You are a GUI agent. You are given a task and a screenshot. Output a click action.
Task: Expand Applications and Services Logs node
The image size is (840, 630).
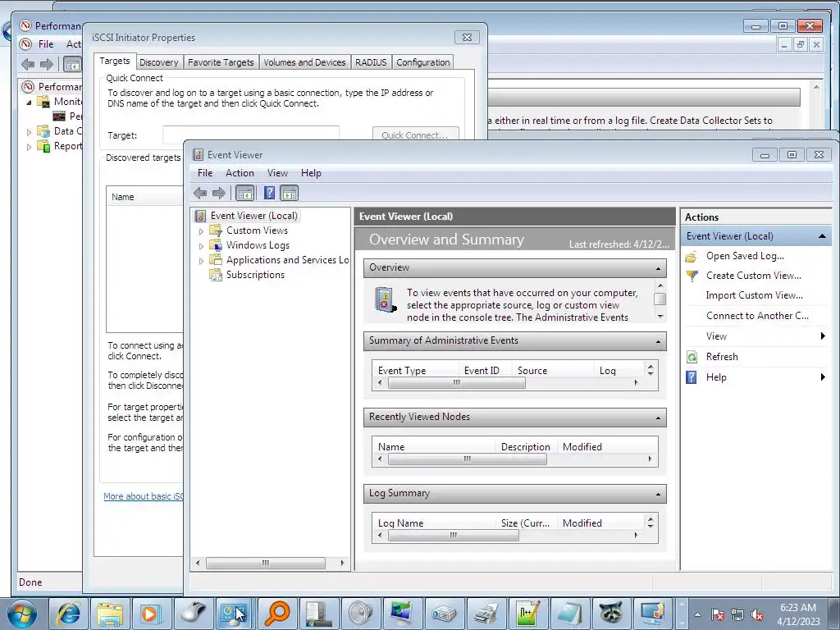click(202, 261)
